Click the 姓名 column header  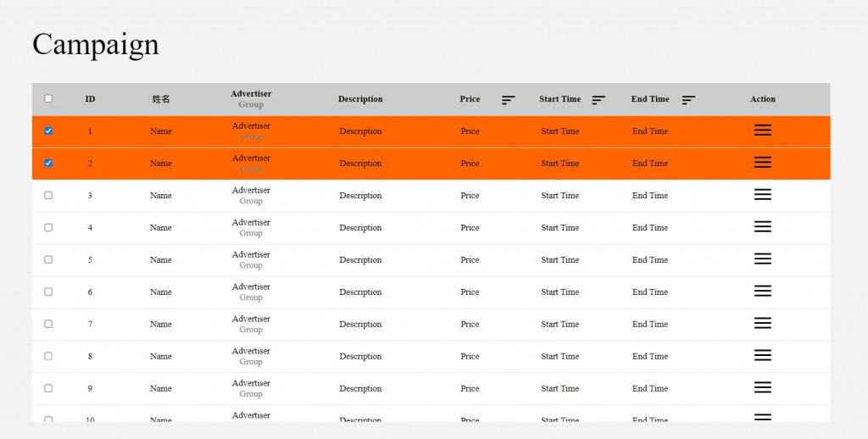point(160,99)
